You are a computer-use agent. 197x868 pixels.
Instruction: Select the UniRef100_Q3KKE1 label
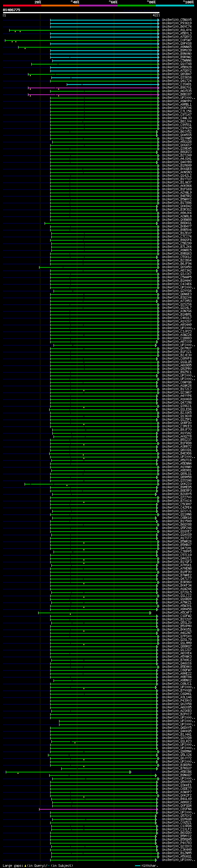click(177, 785)
